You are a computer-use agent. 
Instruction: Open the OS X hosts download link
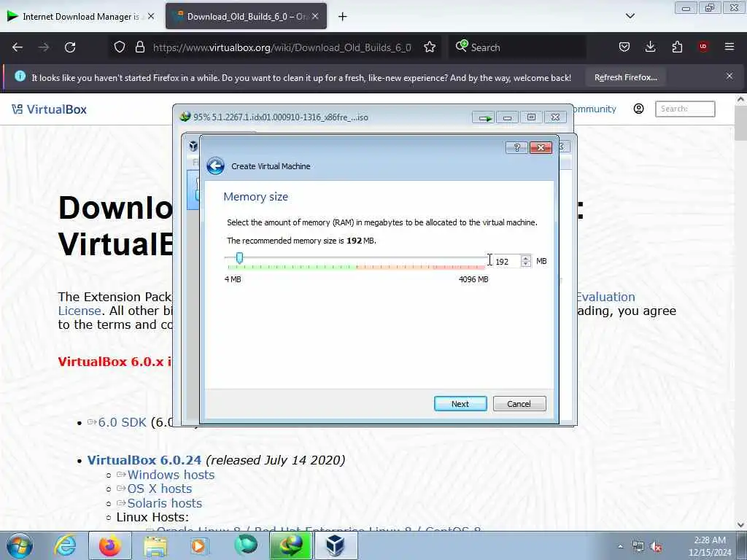pyautogui.click(x=160, y=489)
